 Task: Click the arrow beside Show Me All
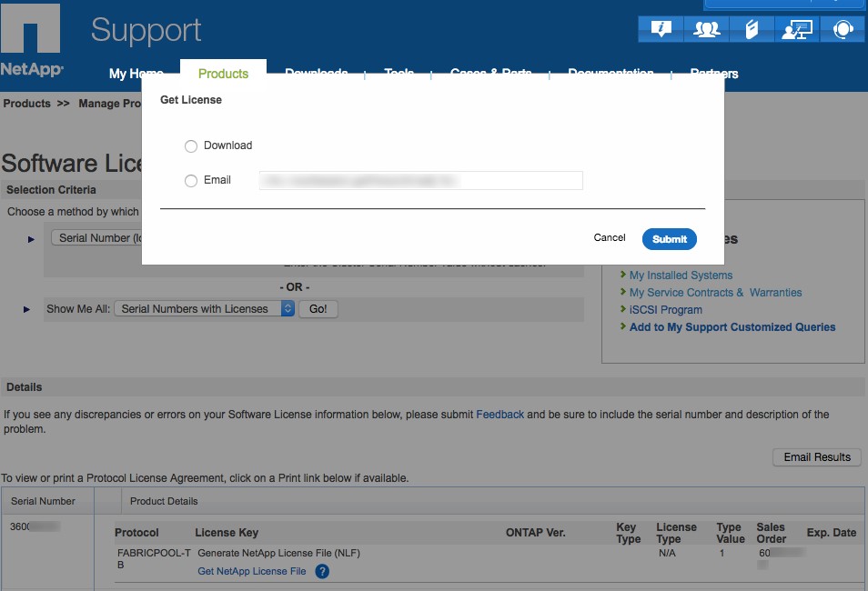[x=27, y=309]
